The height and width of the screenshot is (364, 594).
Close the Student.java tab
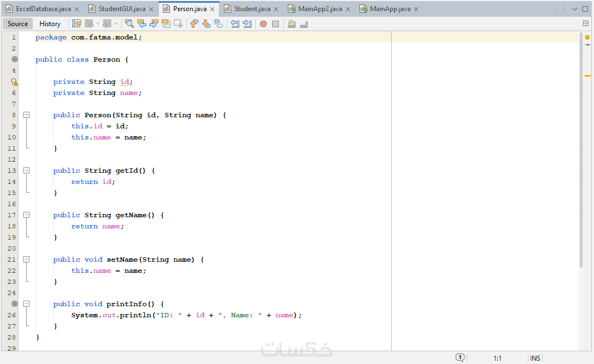coord(276,9)
